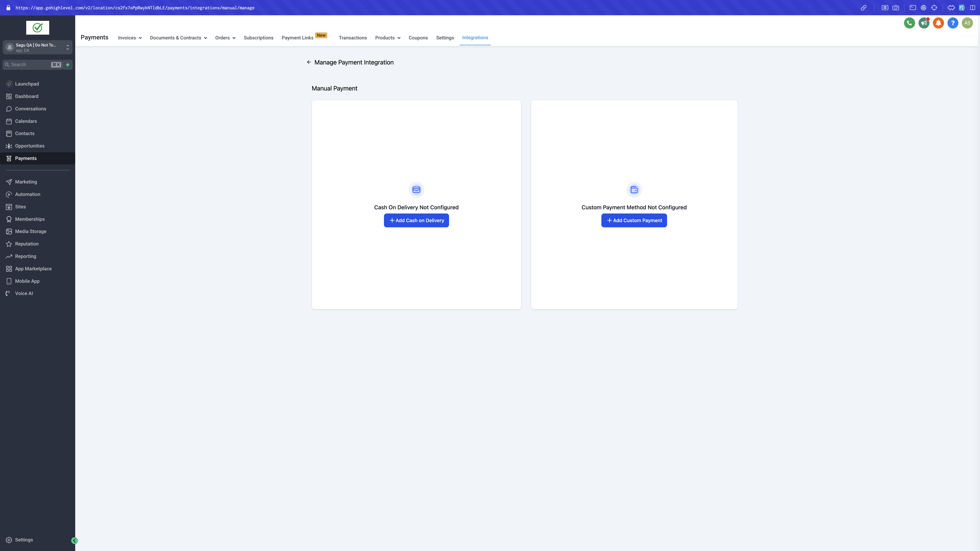Open the Sagu QA account switcher
The height and width of the screenshot is (551, 980).
click(x=37, y=47)
